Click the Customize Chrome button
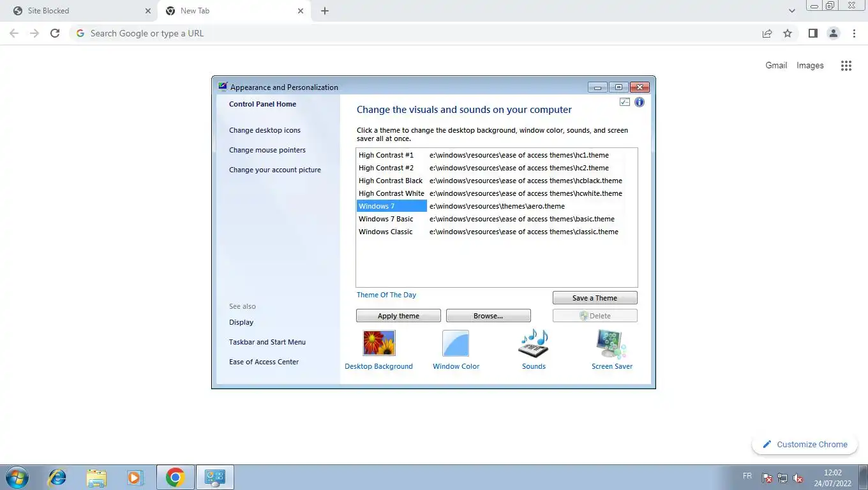This screenshot has height=490, width=868. (x=805, y=445)
